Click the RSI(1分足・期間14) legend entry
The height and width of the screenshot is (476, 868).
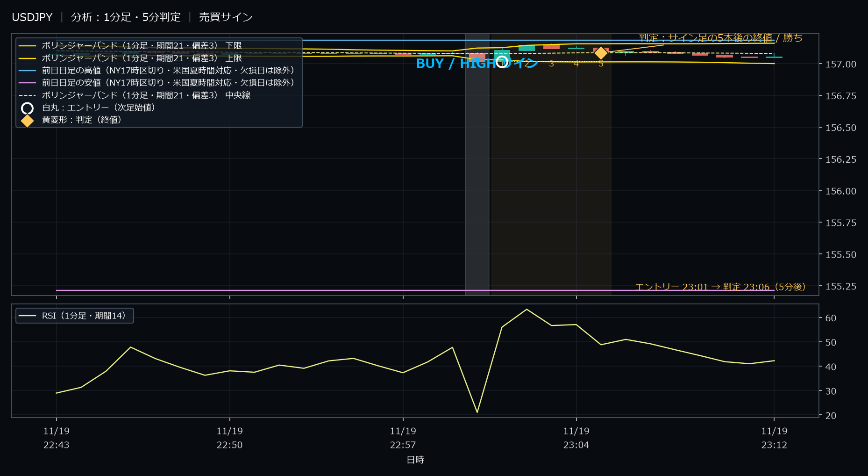pos(75,316)
